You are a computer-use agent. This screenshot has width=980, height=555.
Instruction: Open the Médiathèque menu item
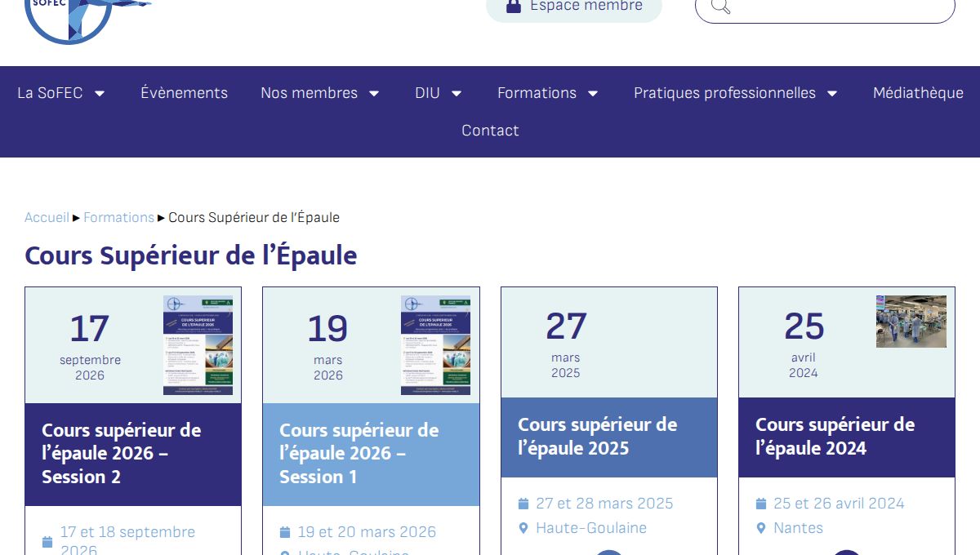[918, 93]
